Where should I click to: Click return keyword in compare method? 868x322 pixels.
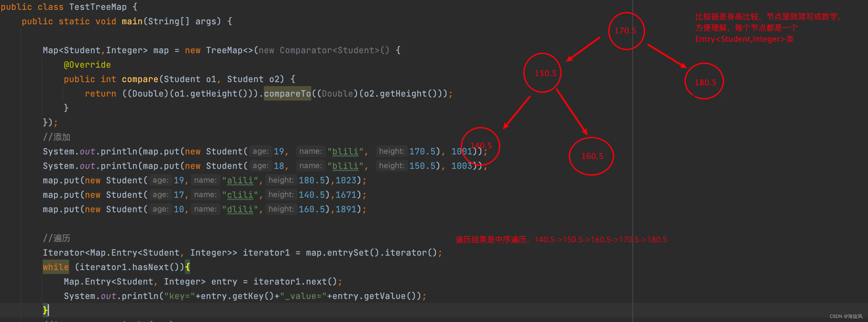tap(100, 94)
